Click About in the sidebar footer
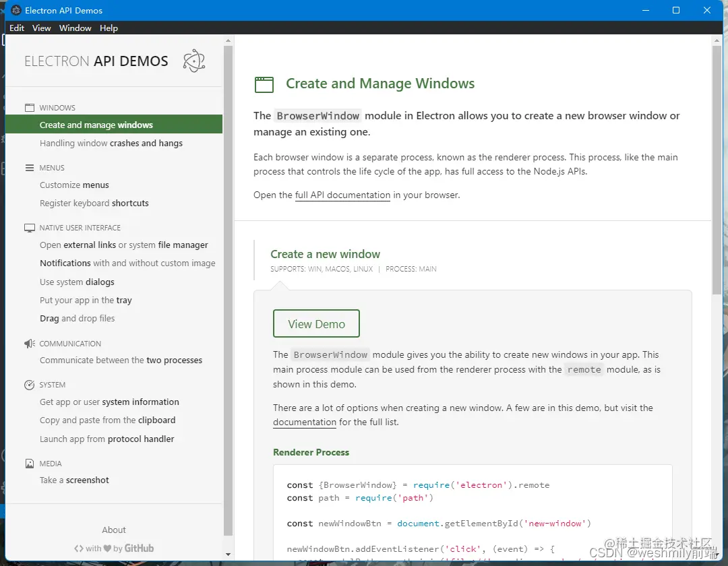Screen dimensions: 728x566 point(114,530)
